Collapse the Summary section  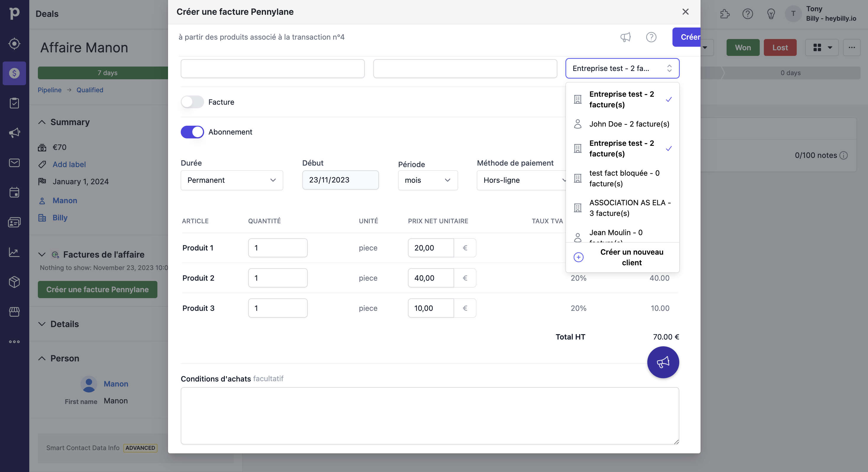pyautogui.click(x=42, y=122)
